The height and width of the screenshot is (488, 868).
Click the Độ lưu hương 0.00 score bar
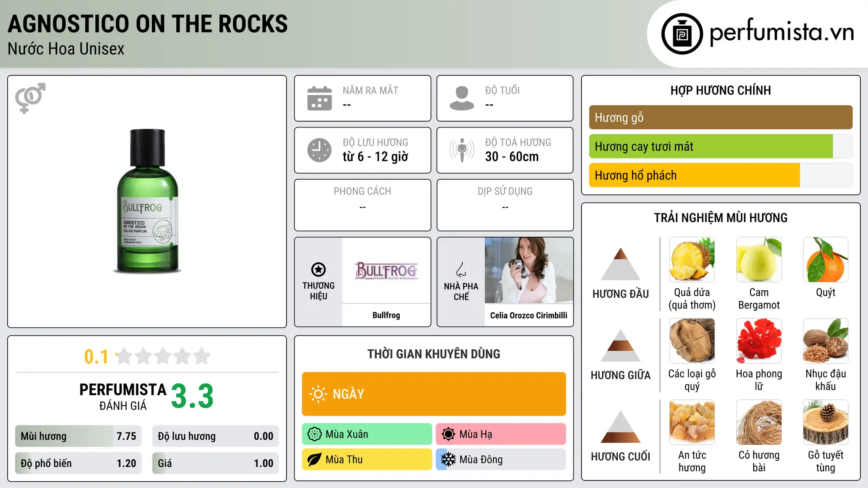point(215,436)
